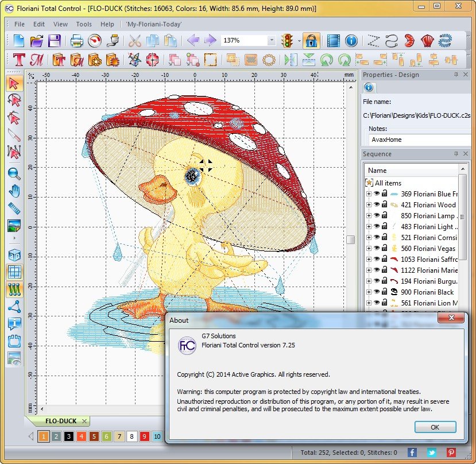Click the film frame icon in toolbar
The height and width of the screenshot is (464, 476).
pos(334,41)
